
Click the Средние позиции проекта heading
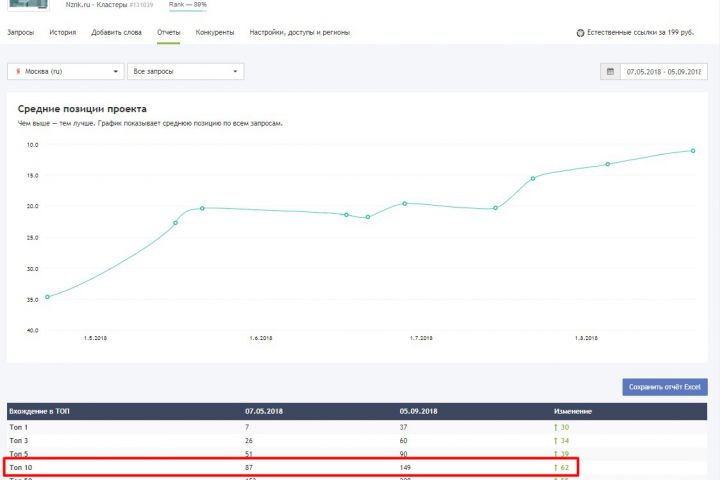82,109
